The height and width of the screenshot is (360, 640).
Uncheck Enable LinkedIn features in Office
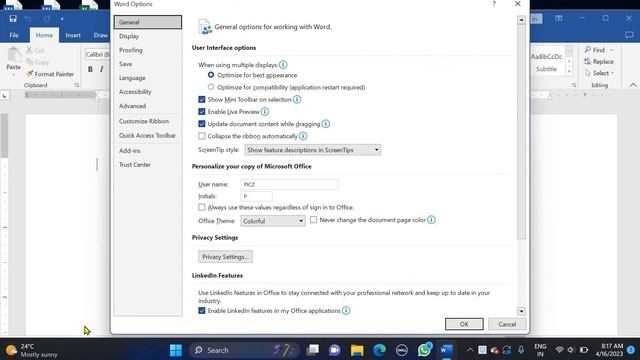point(202,311)
